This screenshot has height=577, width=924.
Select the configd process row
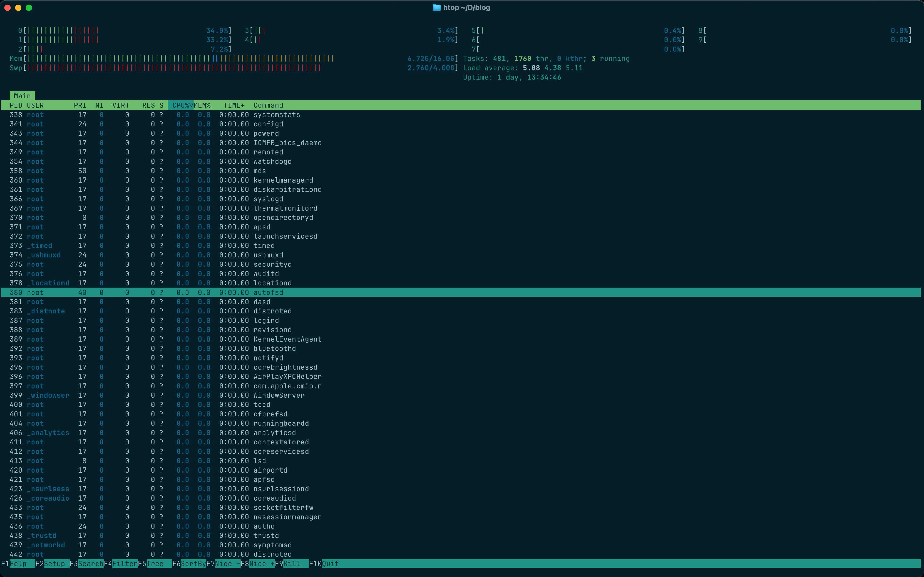(x=461, y=124)
